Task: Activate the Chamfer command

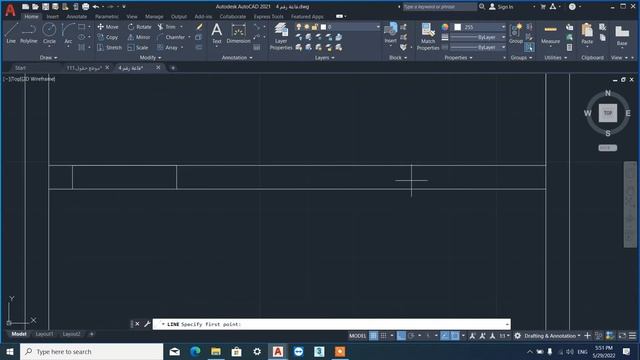Action: pyautogui.click(x=171, y=37)
